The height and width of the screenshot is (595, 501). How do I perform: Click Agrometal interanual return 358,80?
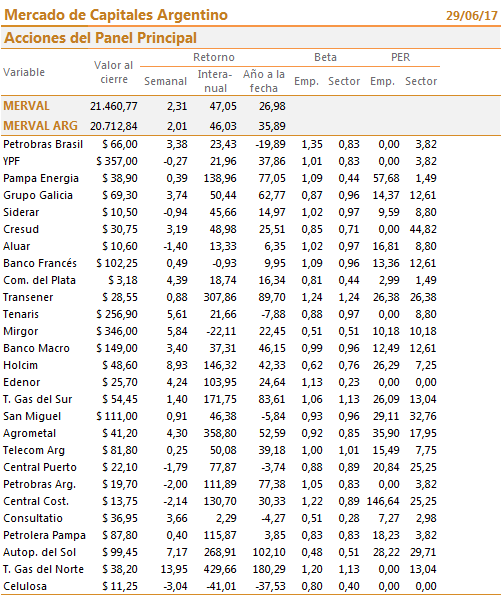(220, 433)
